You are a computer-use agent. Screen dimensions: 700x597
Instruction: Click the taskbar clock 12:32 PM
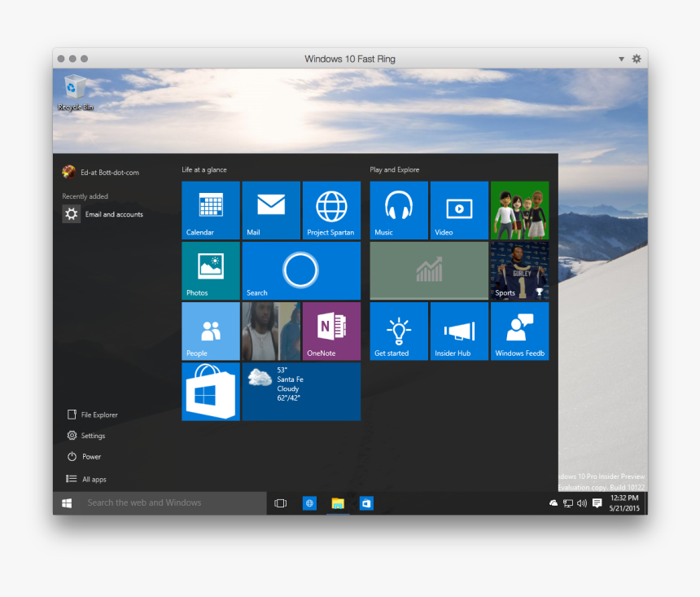pyautogui.click(x=624, y=503)
